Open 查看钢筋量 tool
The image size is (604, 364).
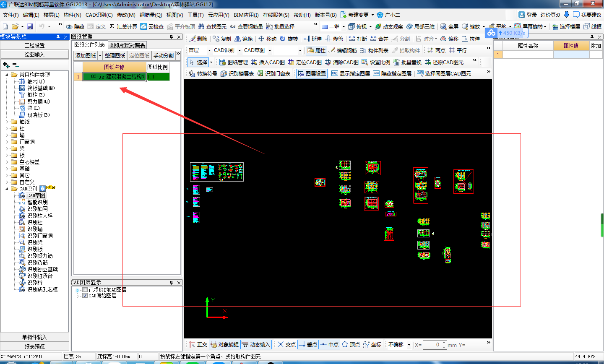tap(246, 26)
